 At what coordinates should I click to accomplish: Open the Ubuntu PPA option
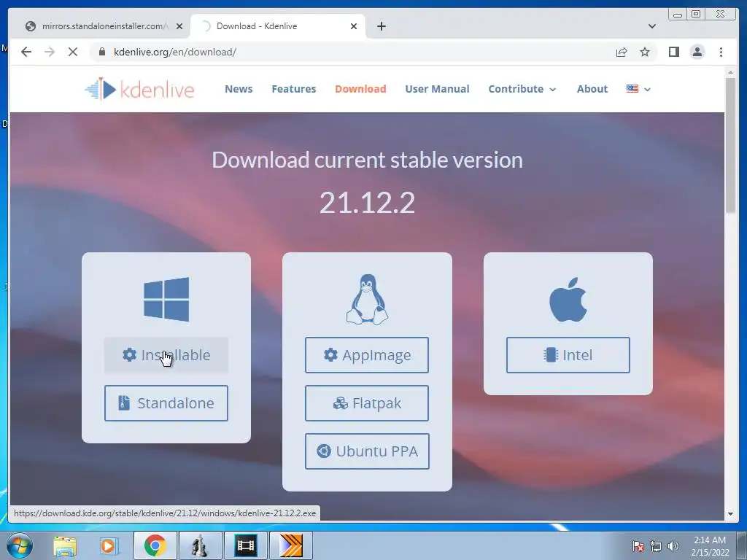(x=367, y=451)
